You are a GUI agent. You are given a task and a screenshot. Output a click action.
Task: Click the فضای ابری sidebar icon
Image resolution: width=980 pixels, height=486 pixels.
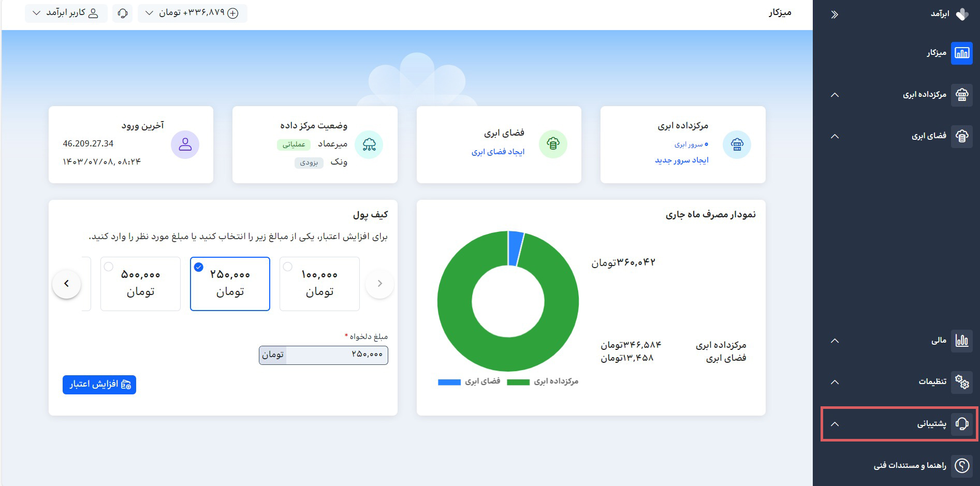(962, 136)
